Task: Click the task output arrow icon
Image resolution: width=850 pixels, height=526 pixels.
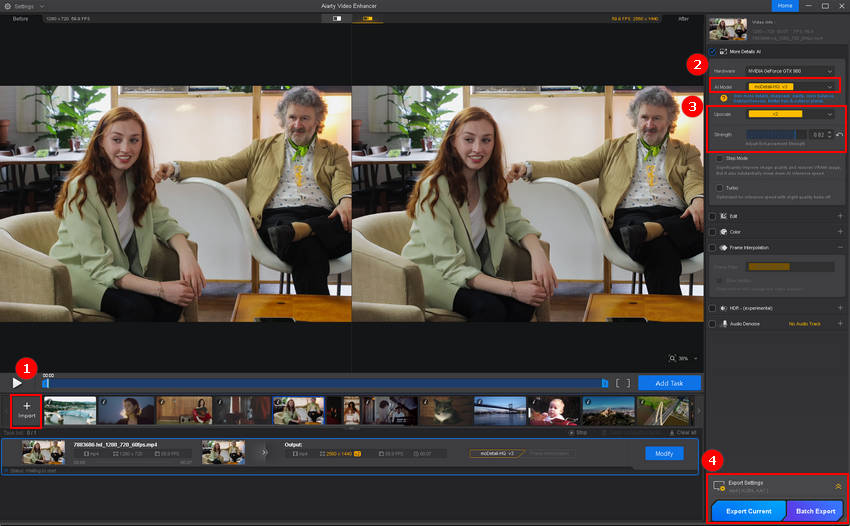Action: 265,452
